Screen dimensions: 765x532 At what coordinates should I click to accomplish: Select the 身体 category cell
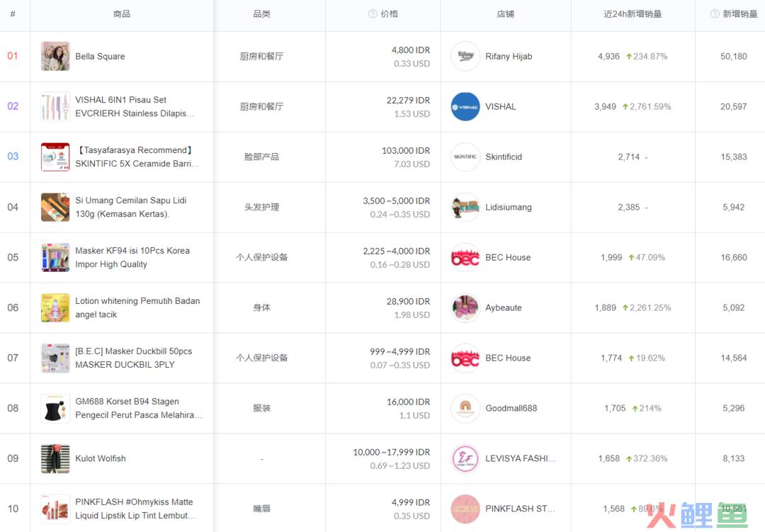(262, 307)
